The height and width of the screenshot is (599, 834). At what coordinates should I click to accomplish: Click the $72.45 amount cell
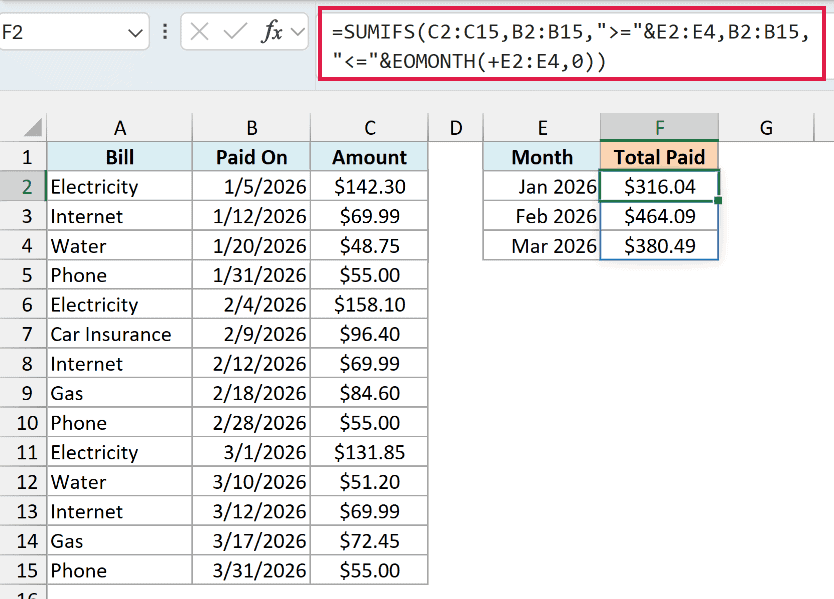[370, 540]
